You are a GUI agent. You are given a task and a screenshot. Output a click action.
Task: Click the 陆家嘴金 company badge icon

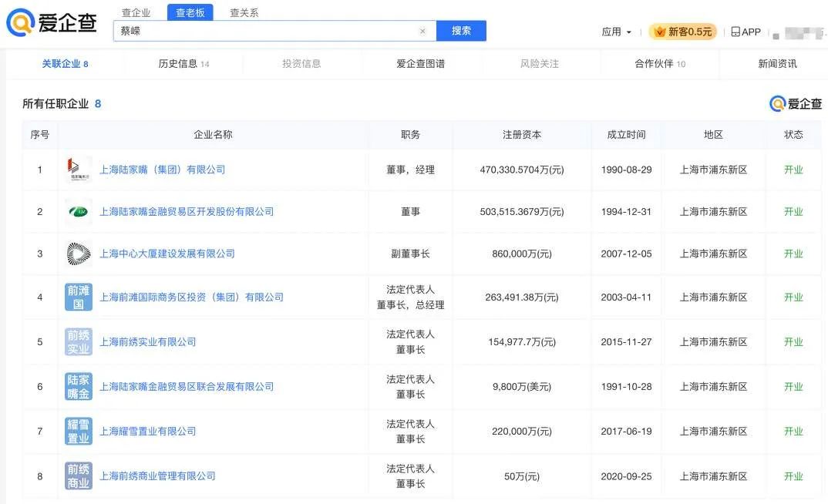tap(79, 386)
